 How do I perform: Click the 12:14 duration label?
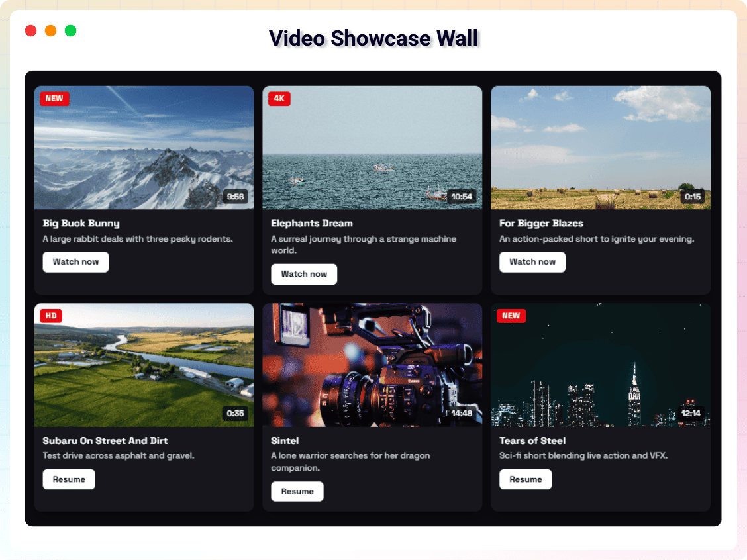691,413
